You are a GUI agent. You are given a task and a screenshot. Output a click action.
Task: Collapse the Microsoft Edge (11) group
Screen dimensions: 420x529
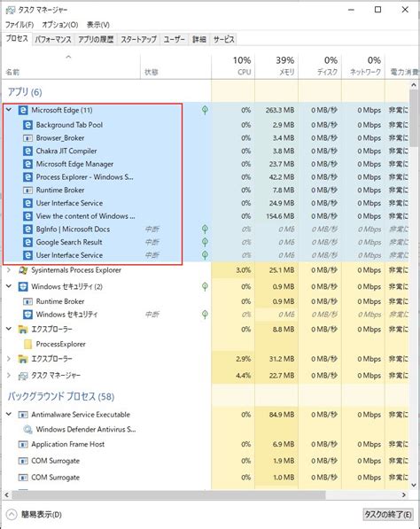click(9, 110)
